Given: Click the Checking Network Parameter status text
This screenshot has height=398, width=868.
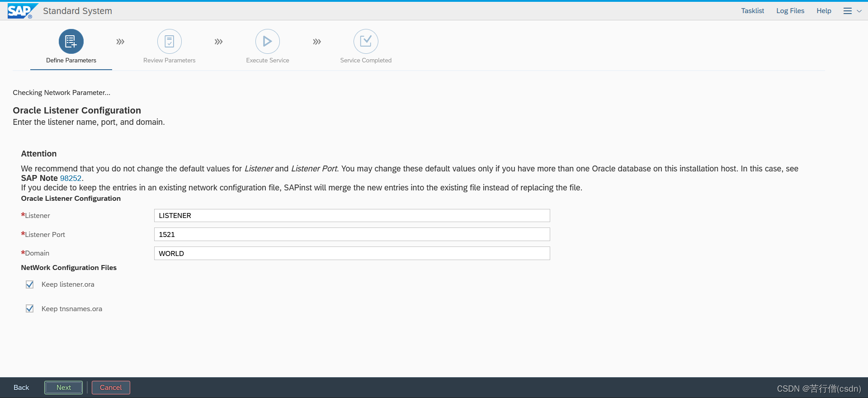Looking at the screenshot, I should [x=61, y=93].
